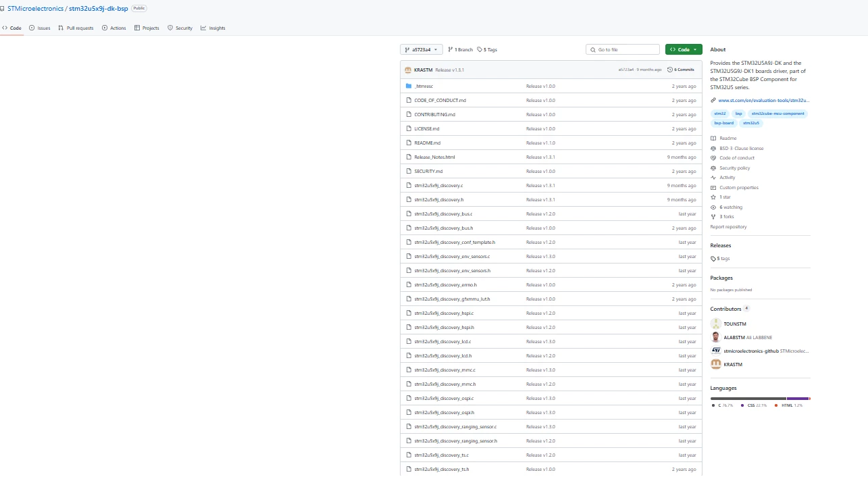The image size is (868, 477).
Task: Select the bsp-board topic tag
Action: pyautogui.click(x=723, y=123)
